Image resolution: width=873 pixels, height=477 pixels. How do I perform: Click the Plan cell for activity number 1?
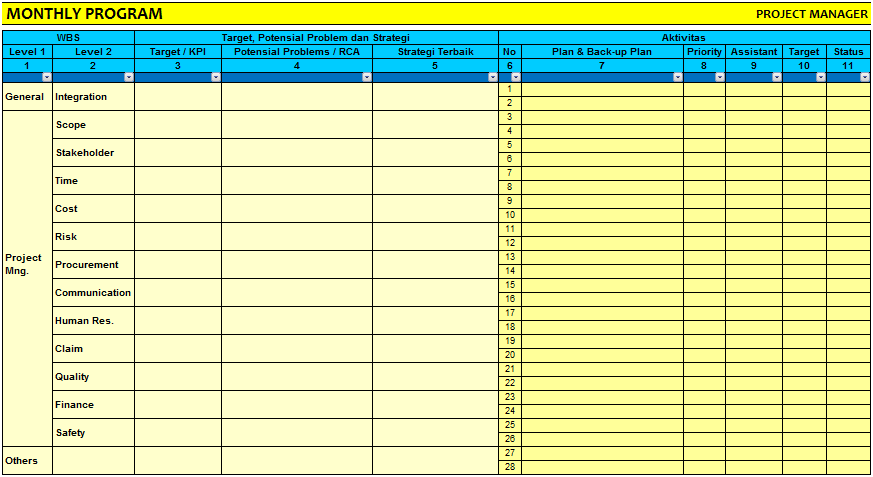coord(602,89)
